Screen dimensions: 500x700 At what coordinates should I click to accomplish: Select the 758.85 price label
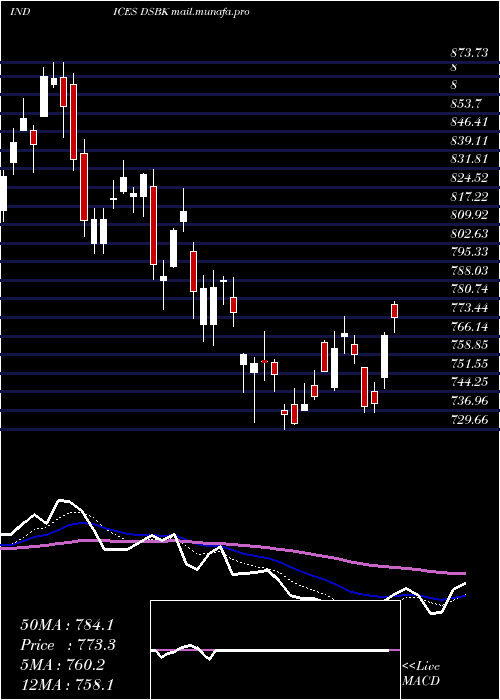[469, 345]
